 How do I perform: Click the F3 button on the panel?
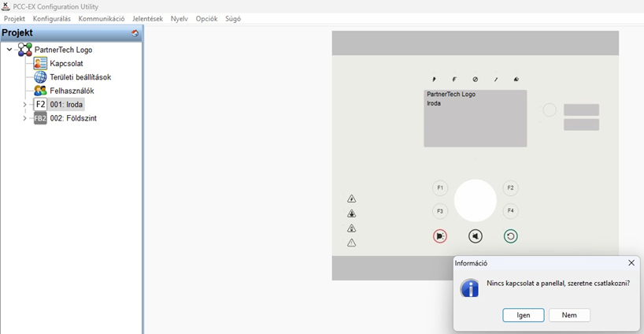pyautogui.click(x=440, y=211)
